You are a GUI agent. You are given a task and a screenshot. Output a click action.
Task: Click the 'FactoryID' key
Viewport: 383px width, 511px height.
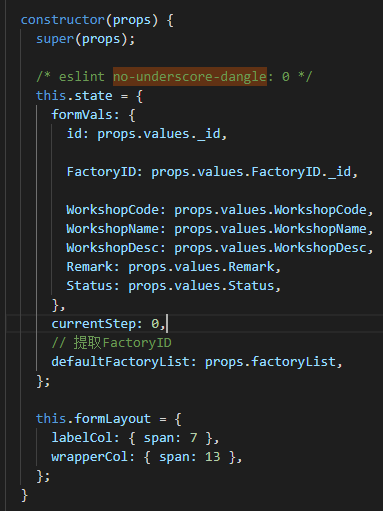pyautogui.click(x=101, y=172)
